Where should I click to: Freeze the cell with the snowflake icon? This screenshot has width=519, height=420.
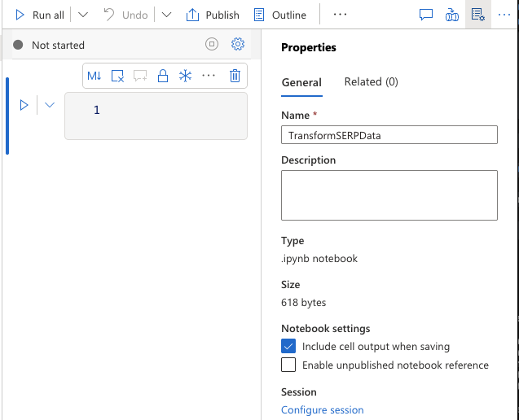tap(186, 76)
